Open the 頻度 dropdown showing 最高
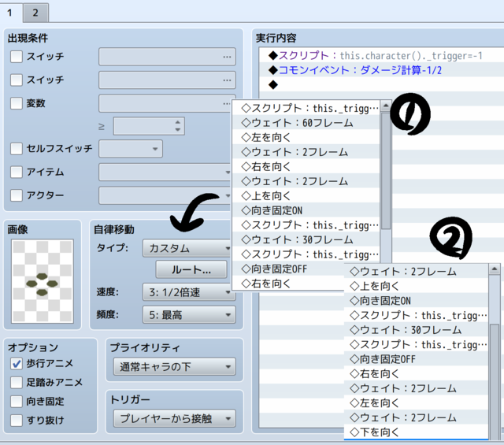The height and width of the screenshot is (445, 504). point(189,315)
